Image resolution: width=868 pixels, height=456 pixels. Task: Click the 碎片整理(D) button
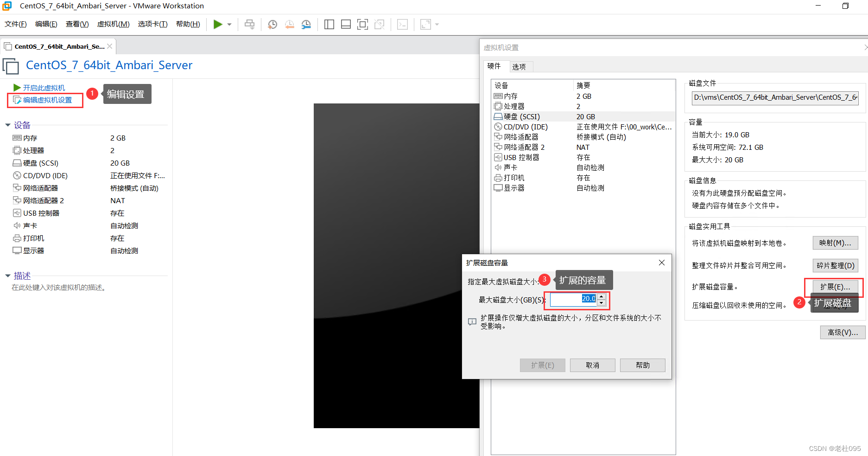point(835,266)
